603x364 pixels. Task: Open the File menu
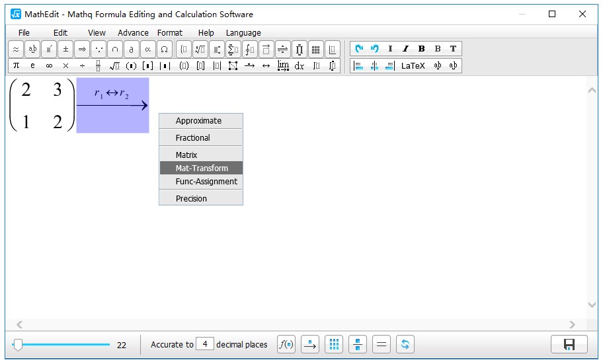tap(24, 32)
